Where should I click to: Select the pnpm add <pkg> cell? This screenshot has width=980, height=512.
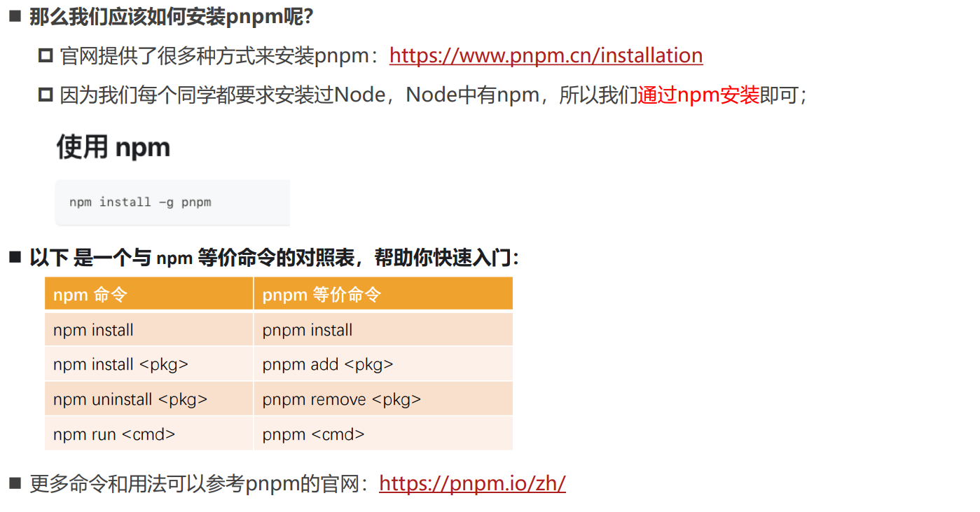coord(383,364)
